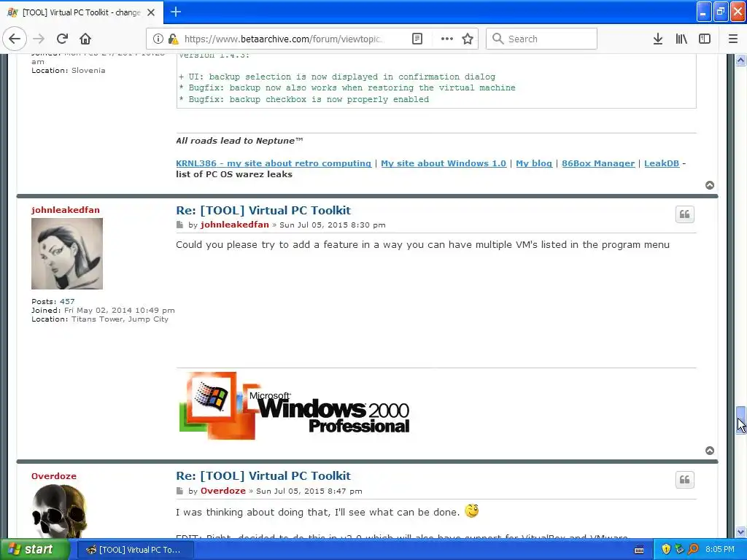Click the padlock connection security icon

click(173, 39)
